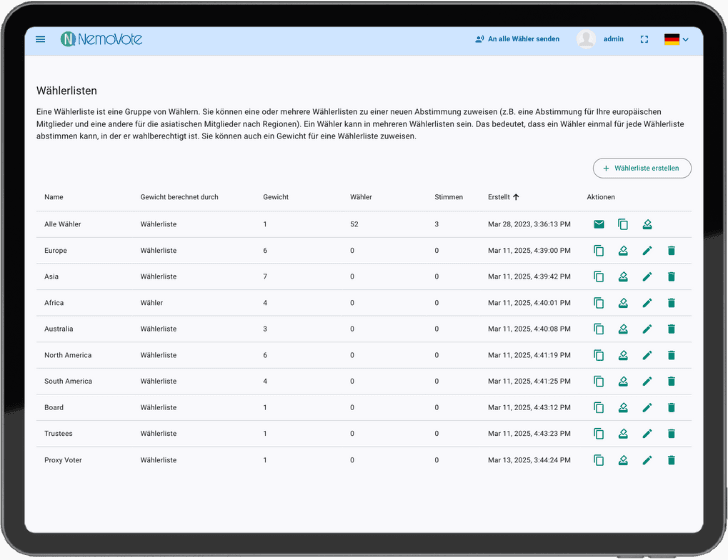This screenshot has width=728, height=560.
Task: Delete the Africa voter list
Action: tap(671, 303)
